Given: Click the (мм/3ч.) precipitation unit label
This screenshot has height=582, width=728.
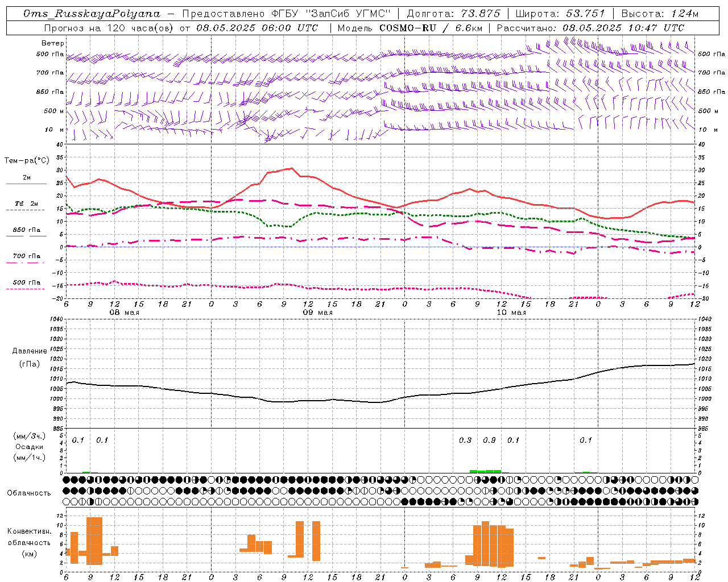Looking at the screenshot, I should [30, 436].
